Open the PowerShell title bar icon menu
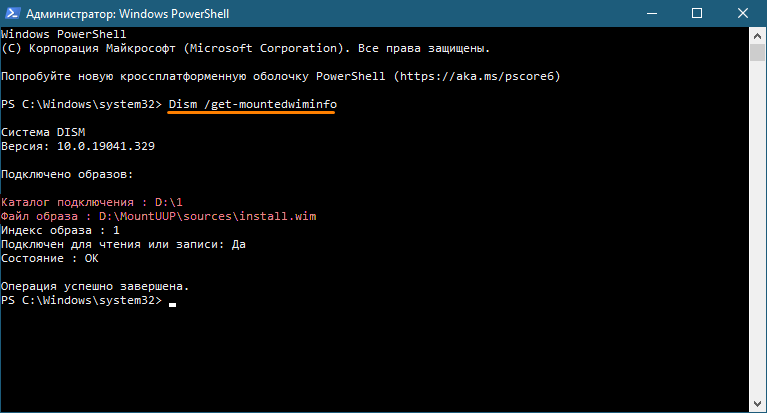This screenshot has width=767, height=413. [13, 13]
